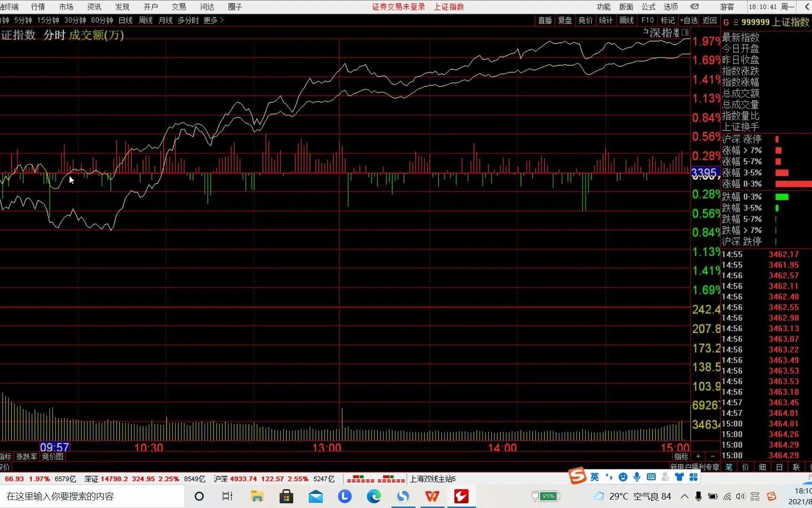Open the volume speaker tray icon
The image size is (812, 508).
coord(741,496)
